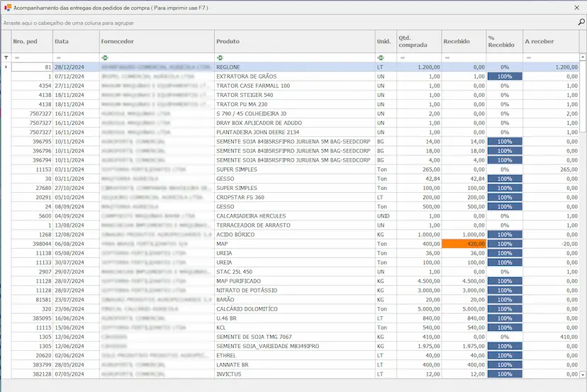
Task: Open filter operator icon for Fornecedor column
Action: pyautogui.click(x=105, y=57)
